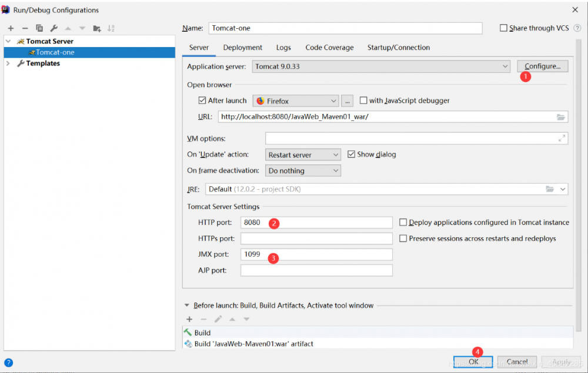588x373 pixels.
Task: Add before-launch task with plus icon
Action: coord(189,319)
